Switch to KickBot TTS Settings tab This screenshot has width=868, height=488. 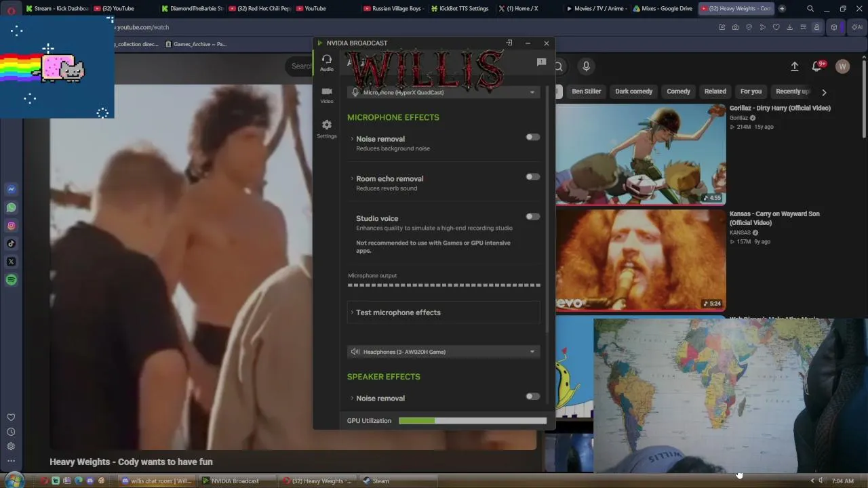click(x=461, y=9)
